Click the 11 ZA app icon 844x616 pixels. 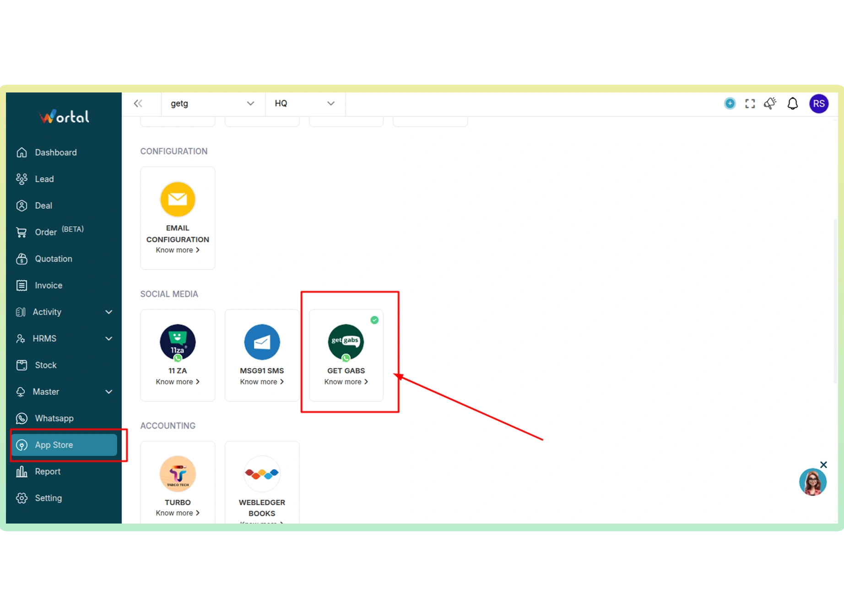point(178,342)
